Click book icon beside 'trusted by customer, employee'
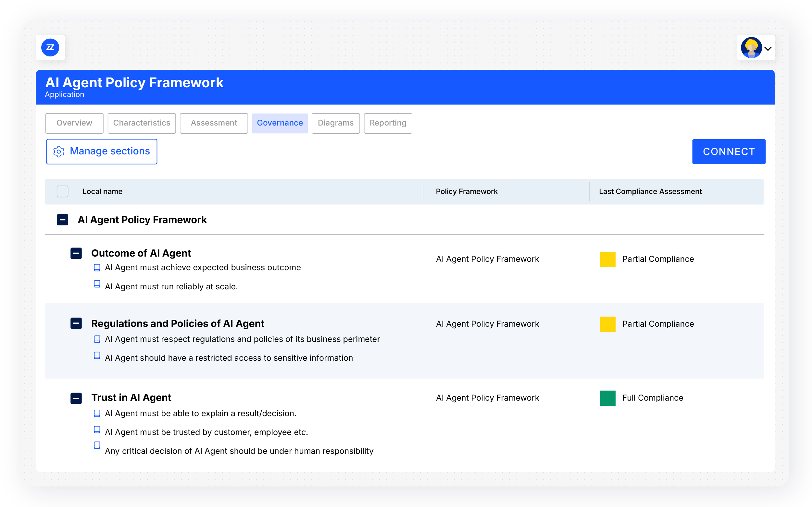The width and height of the screenshot is (812, 507). [97, 430]
